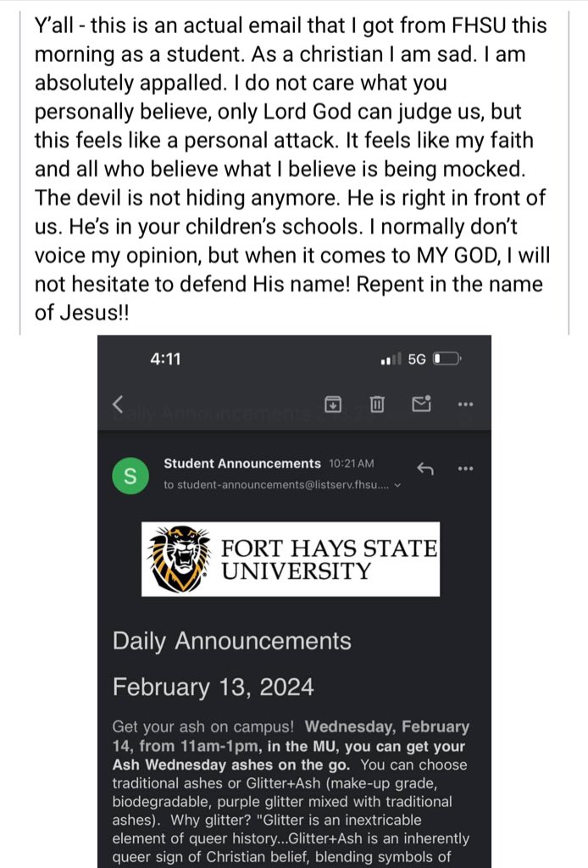Open message options beside reply arrow
This screenshot has width=588, height=868.
click(x=466, y=469)
